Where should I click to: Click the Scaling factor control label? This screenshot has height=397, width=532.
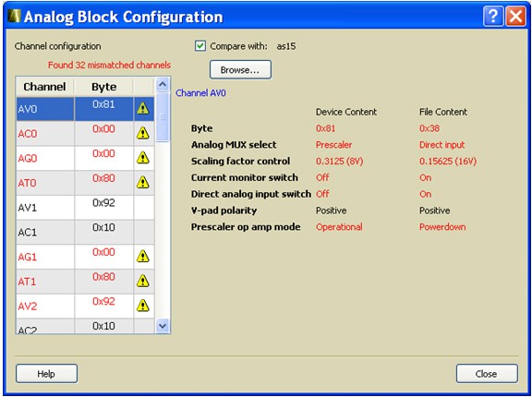(240, 161)
